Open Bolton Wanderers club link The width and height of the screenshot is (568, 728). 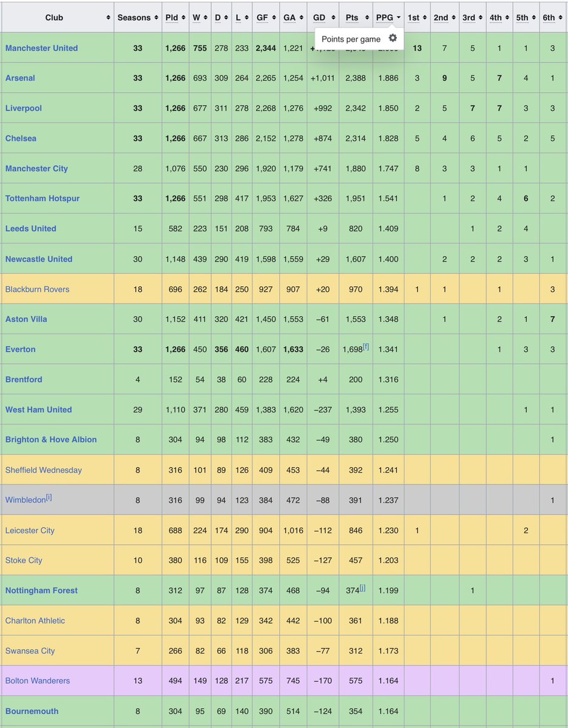click(x=37, y=681)
